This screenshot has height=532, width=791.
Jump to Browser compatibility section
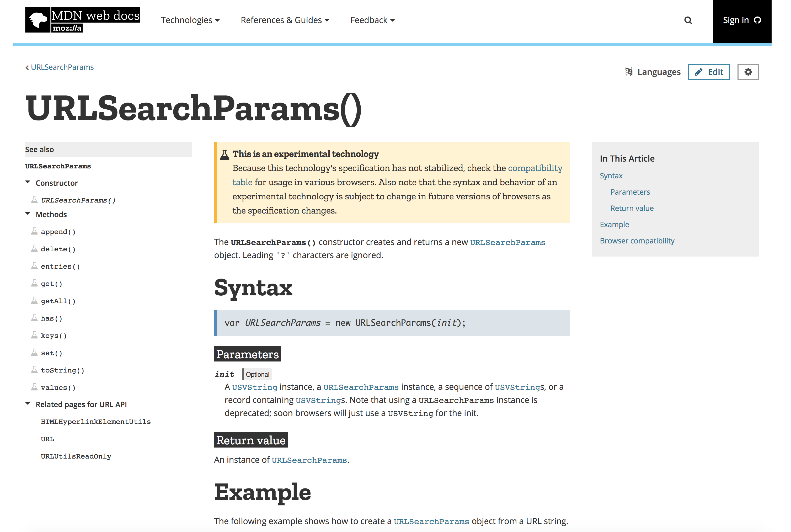point(637,241)
